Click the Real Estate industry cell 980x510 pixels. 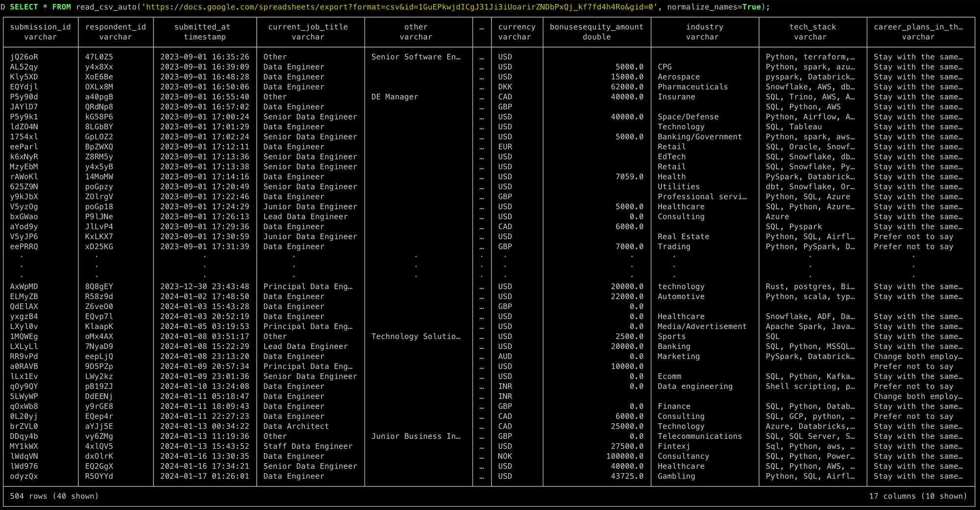coord(684,236)
